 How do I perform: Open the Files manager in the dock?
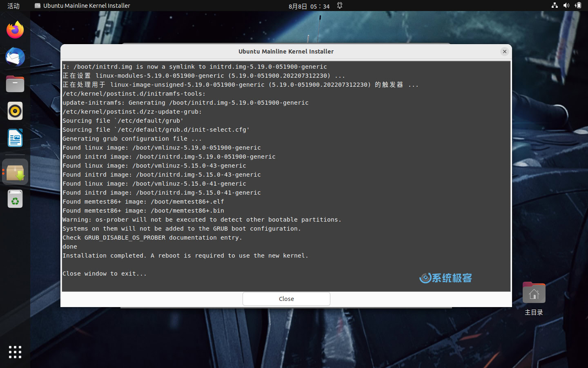(x=15, y=84)
